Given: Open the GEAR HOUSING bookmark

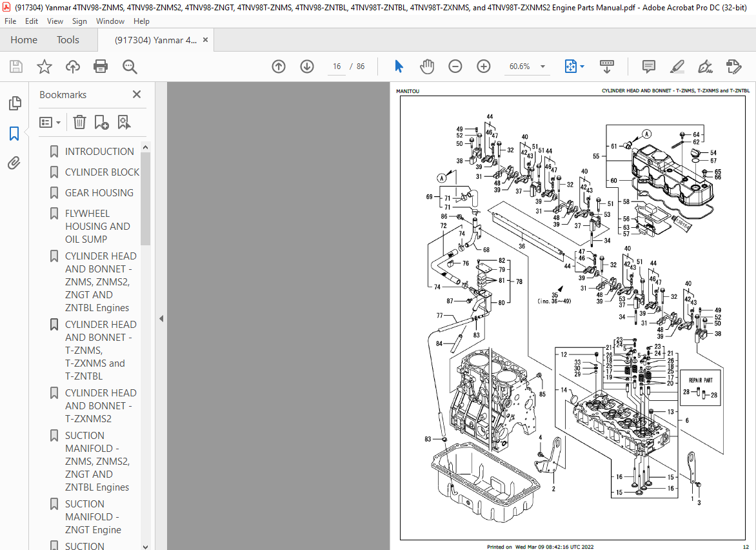Looking at the screenshot, I should pos(99,193).
